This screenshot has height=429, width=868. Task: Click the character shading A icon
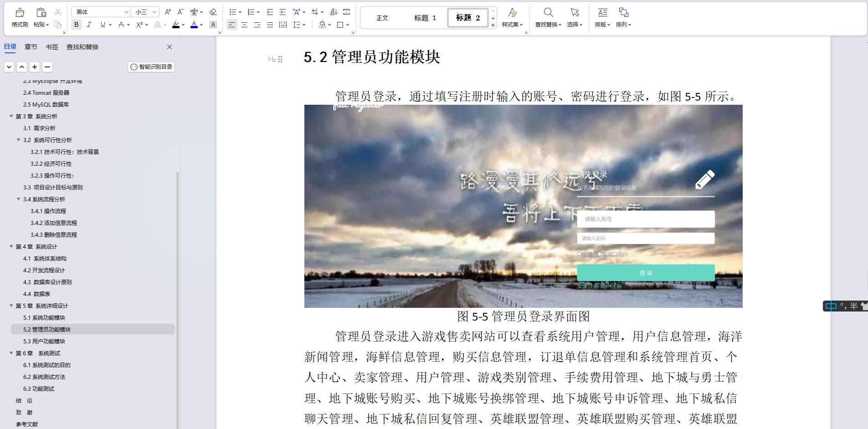213,25
